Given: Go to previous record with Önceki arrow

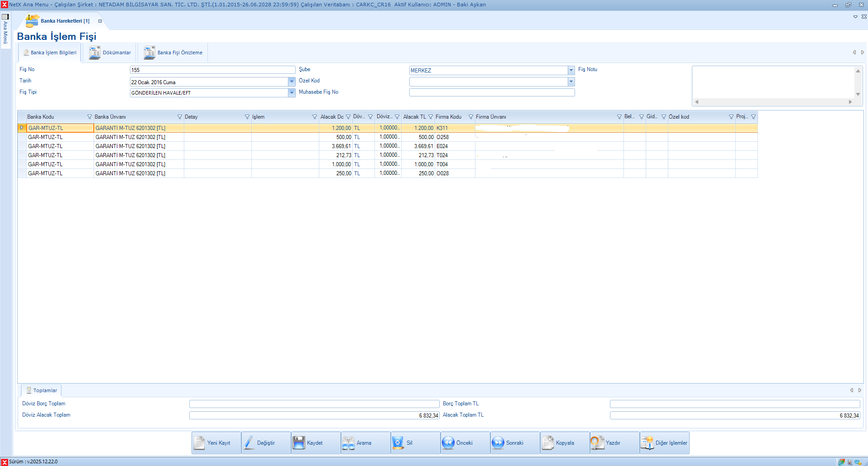Looking at the screenshot, I should pos(448,443).
